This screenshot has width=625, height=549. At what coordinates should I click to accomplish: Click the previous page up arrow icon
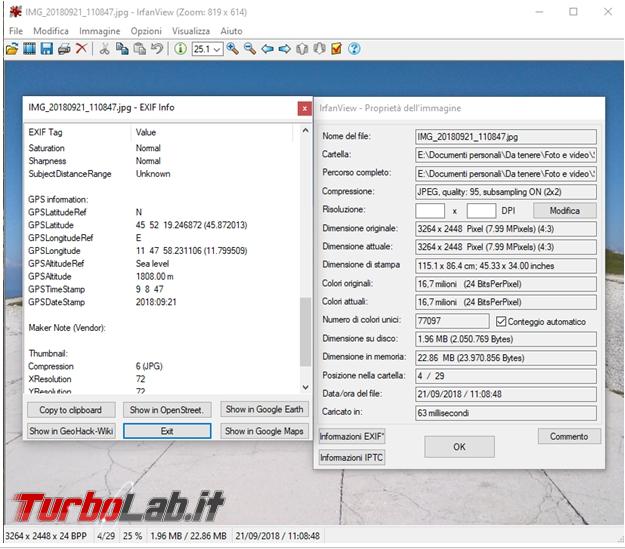tap(302, 49)
